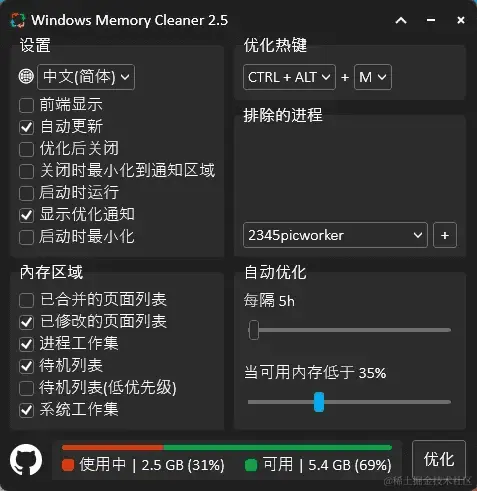Expand the 2345picworker process dropdown
477x491 pixels.
point(335,235)
